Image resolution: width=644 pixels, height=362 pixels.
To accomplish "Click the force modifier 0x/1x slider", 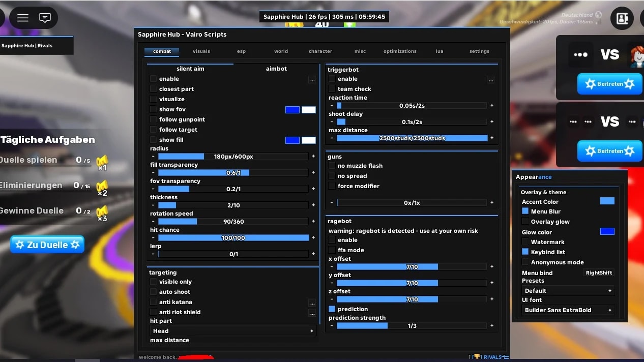I will (412, 203).
